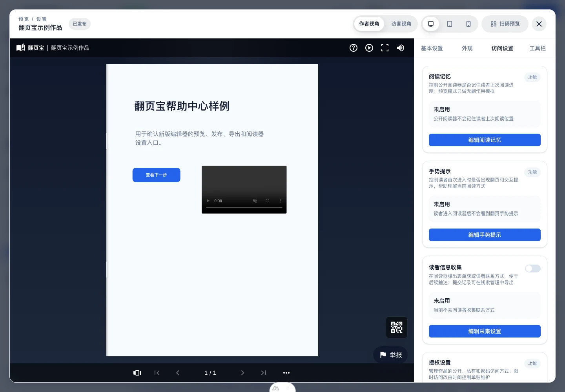Switch to 访问设置 tab
The height and width of the screenshot is (392, 565).
[x=502, y=48]
